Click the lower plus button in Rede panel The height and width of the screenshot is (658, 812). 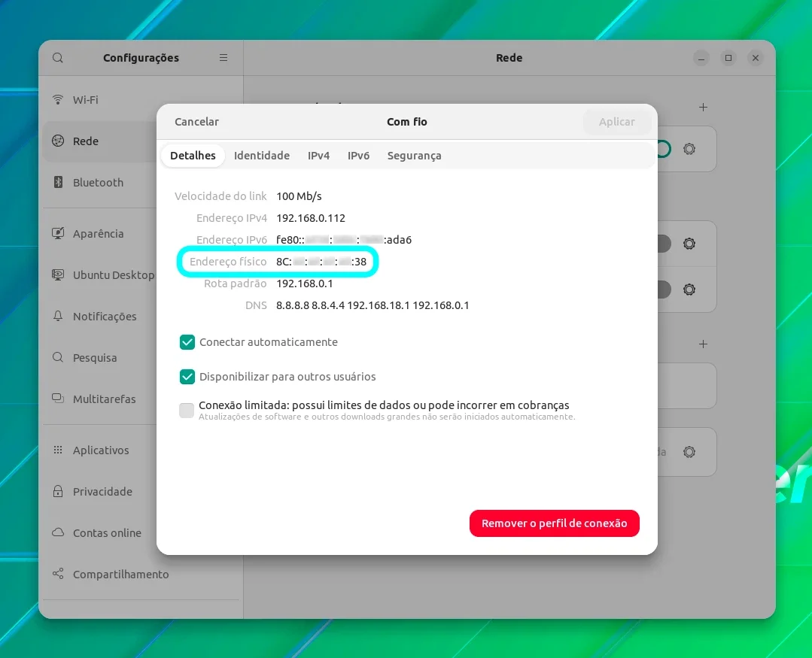pyautogui.click(x=703, y=344)
